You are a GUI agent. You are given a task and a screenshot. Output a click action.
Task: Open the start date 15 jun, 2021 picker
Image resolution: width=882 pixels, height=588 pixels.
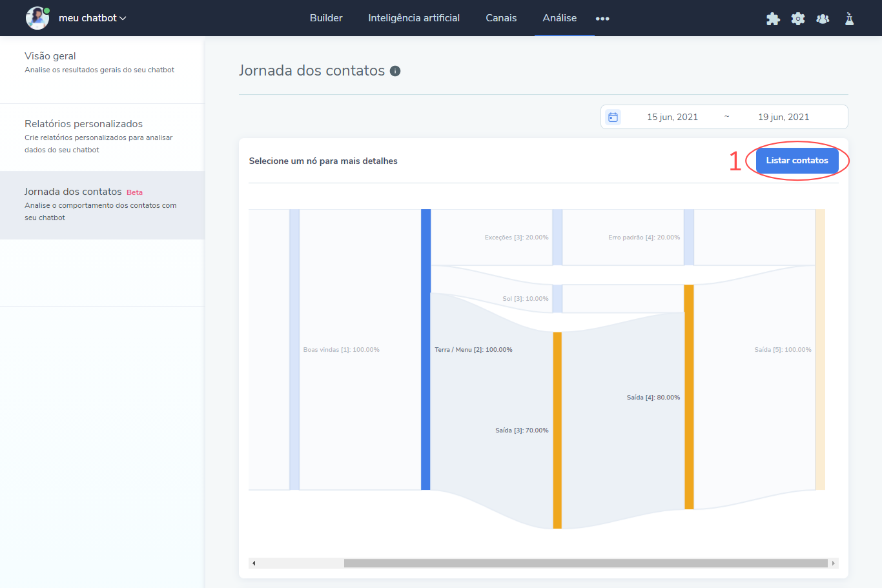672,117
